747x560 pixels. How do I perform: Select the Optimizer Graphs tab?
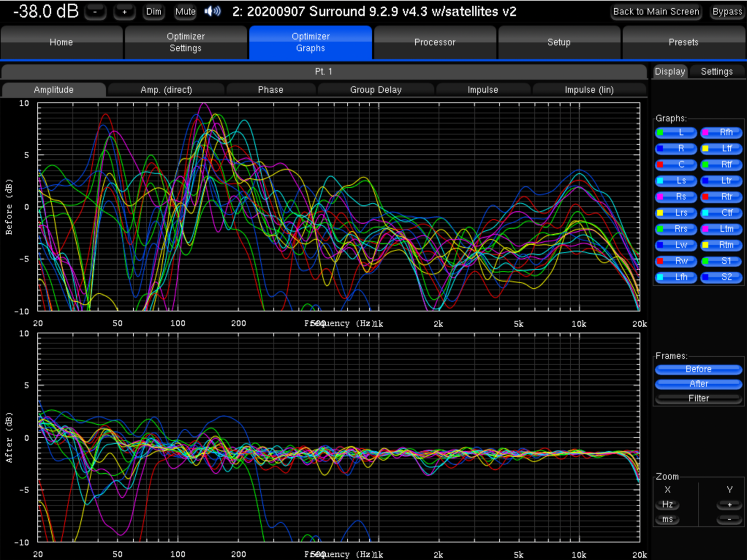click(311, 42)
